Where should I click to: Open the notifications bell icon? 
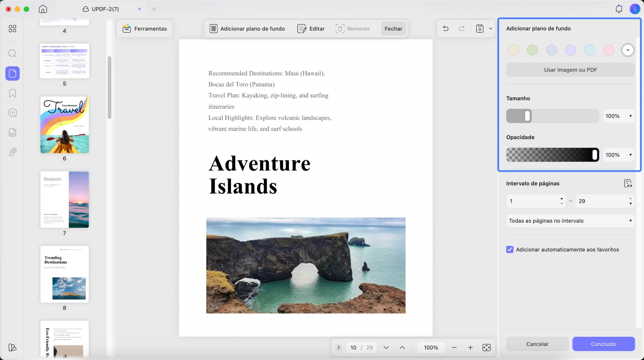[x=619, y=9]
